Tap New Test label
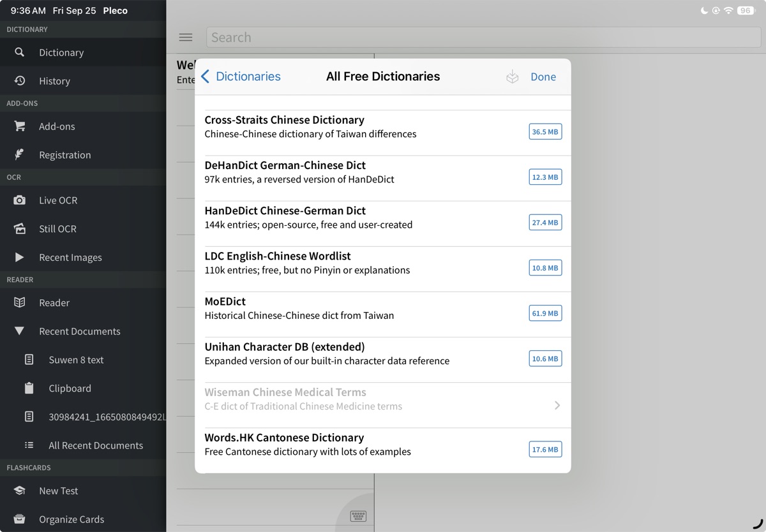 click(x=59, y=491)
